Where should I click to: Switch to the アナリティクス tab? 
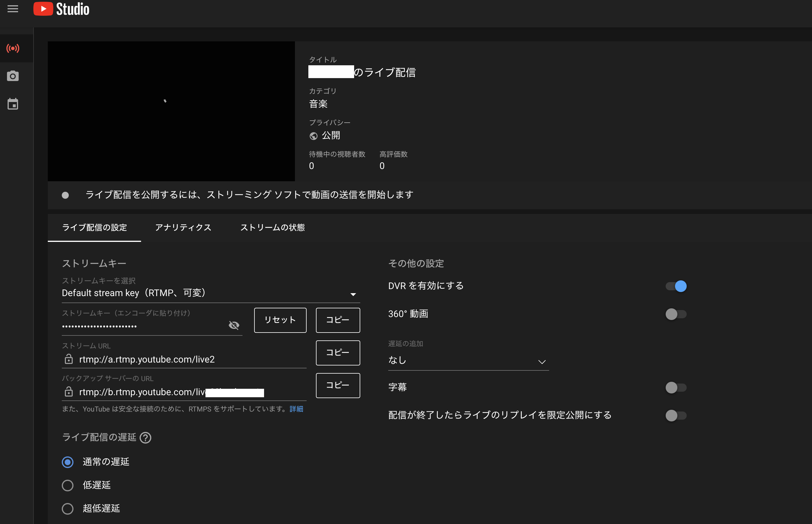click(183, 228)
